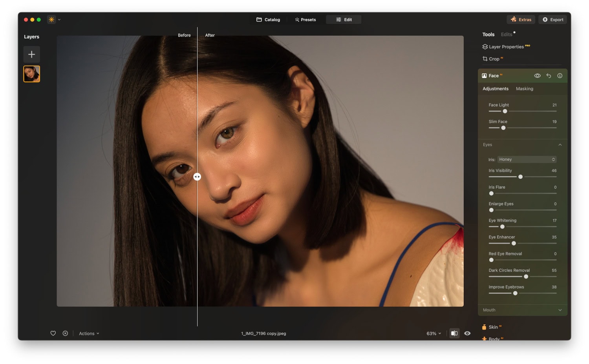Switch to the Catalog tab

coord(269,19)
